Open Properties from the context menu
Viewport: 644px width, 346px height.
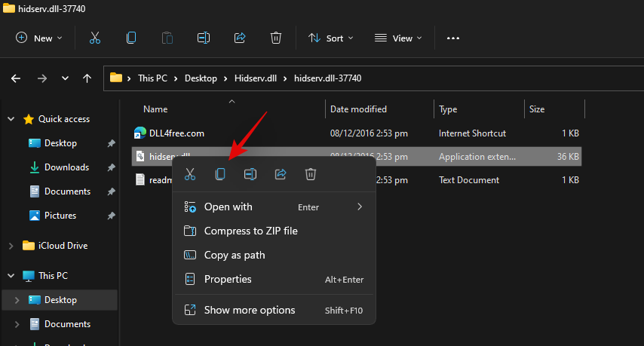click(x=228, y=279)
